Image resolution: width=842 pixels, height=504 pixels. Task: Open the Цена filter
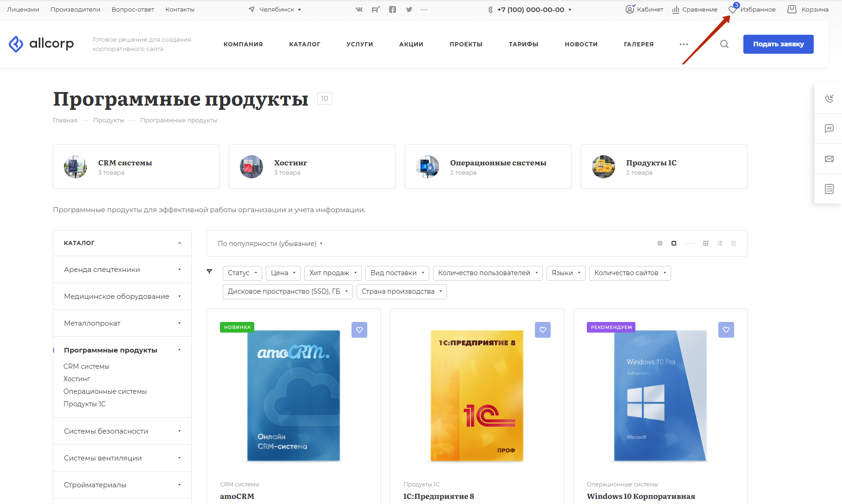pyautogui.click(x=283, y=273)
